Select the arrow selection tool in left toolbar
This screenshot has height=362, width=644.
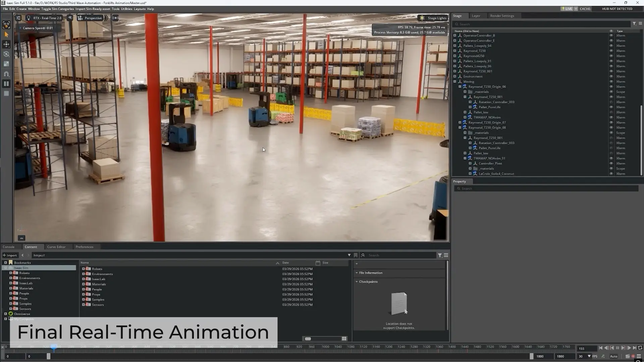pyautogui.click(x=6, y=35)
